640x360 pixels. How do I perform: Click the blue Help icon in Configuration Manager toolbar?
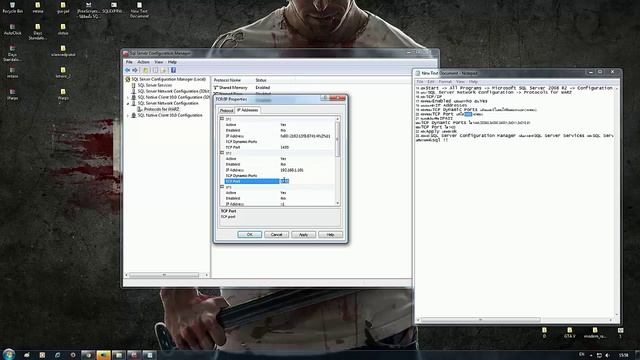click(x=173, y=70)
